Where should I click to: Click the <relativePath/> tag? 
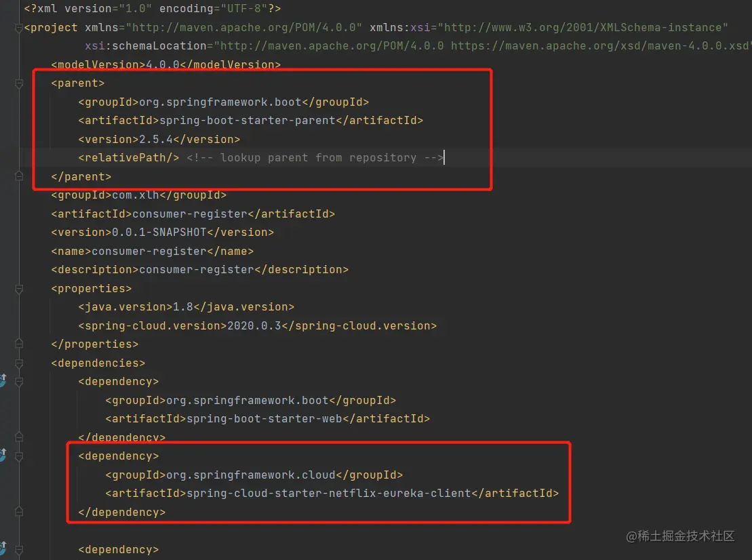[x=129, y=158]
